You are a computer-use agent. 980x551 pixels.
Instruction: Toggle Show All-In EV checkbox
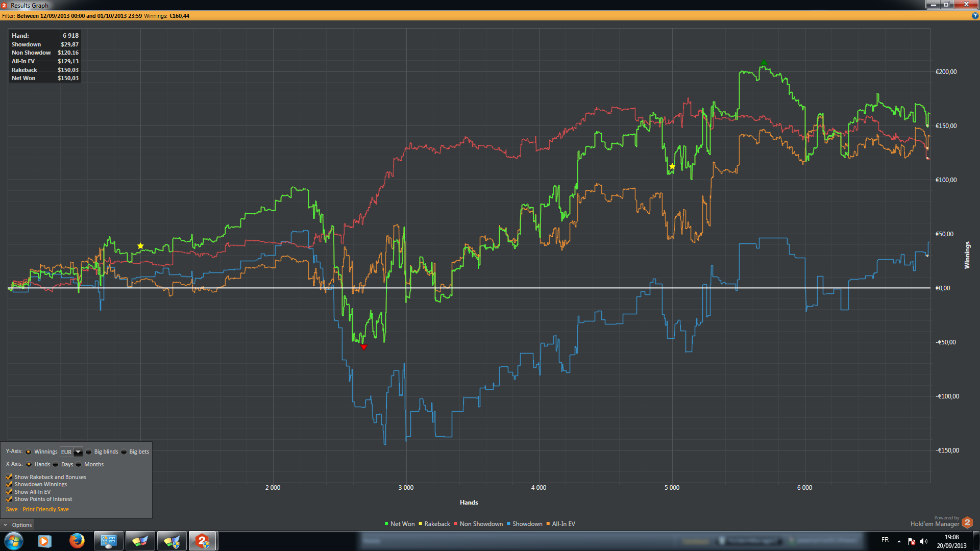pyautogui.click(x=9, y=492)
